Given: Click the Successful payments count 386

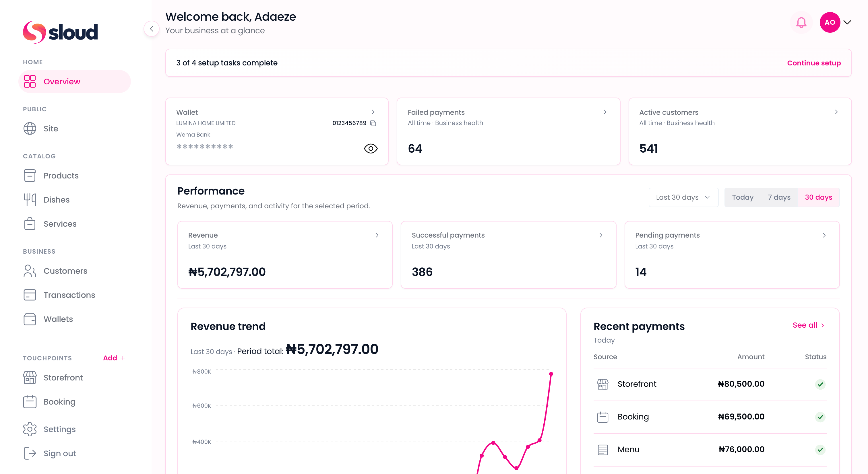Looking at the screenshot, I should tap(422, 272).
